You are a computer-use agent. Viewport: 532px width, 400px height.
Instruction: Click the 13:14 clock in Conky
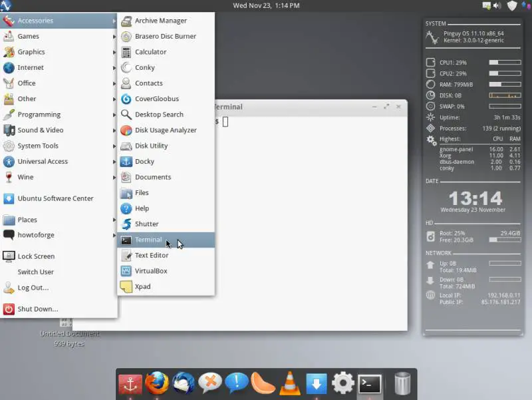click(475, 198)
